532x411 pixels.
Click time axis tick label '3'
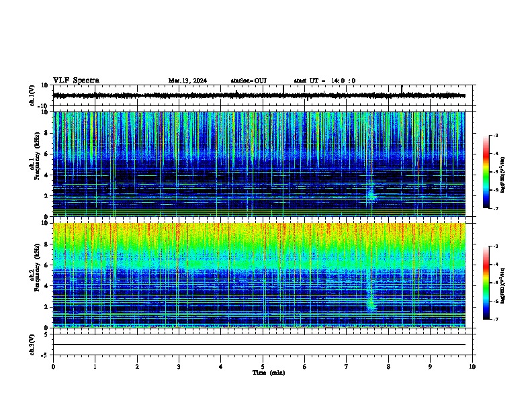coord(179,367)
